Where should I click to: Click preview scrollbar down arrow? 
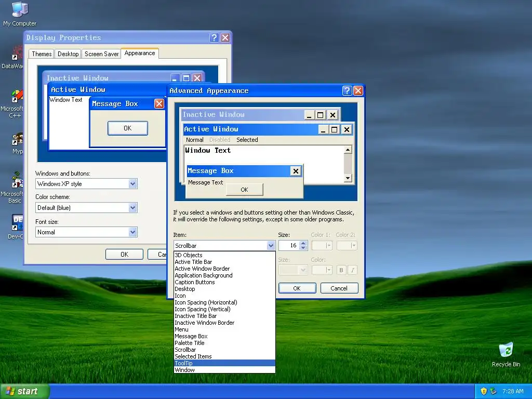(x=348, y=178)
